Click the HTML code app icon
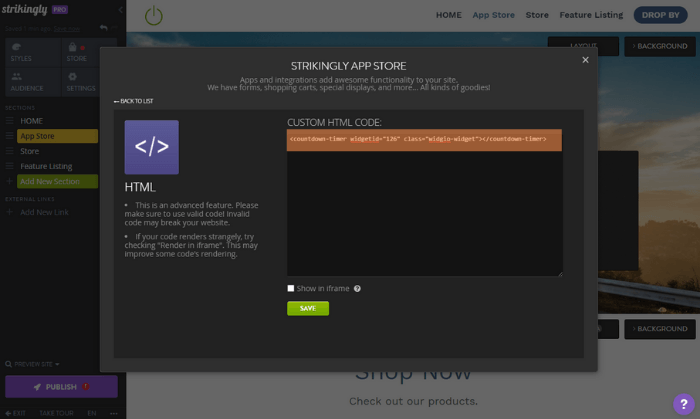This screenshot has height=419, width=700. tap(151, 147)
